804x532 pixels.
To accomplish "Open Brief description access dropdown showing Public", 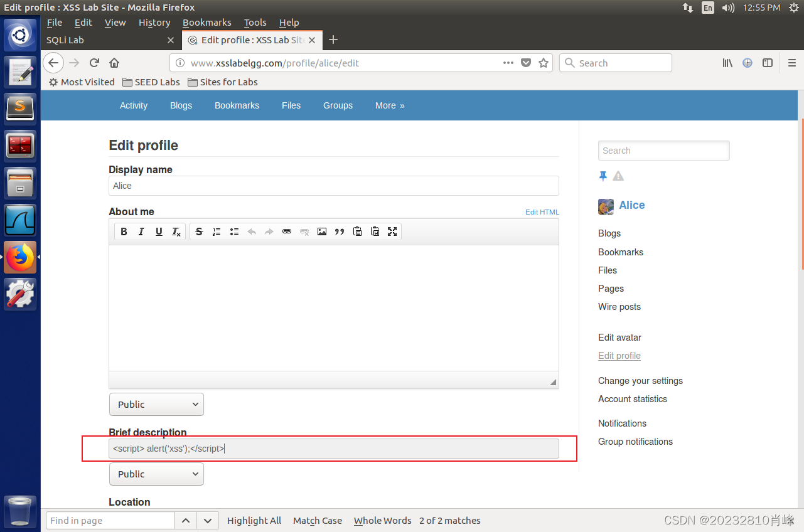I will tap(156, 474).
